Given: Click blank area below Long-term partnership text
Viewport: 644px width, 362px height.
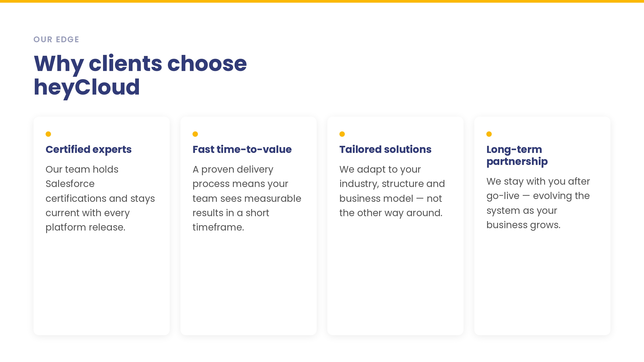Looking at the screenshot, I should pyautogui.click(x=542, y=282).
